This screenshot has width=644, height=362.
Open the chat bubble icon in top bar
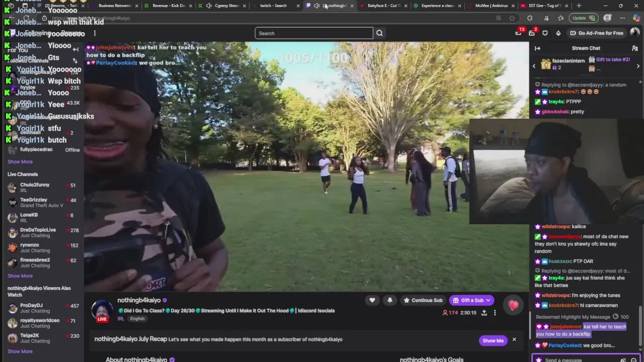[x=545, y=33]
